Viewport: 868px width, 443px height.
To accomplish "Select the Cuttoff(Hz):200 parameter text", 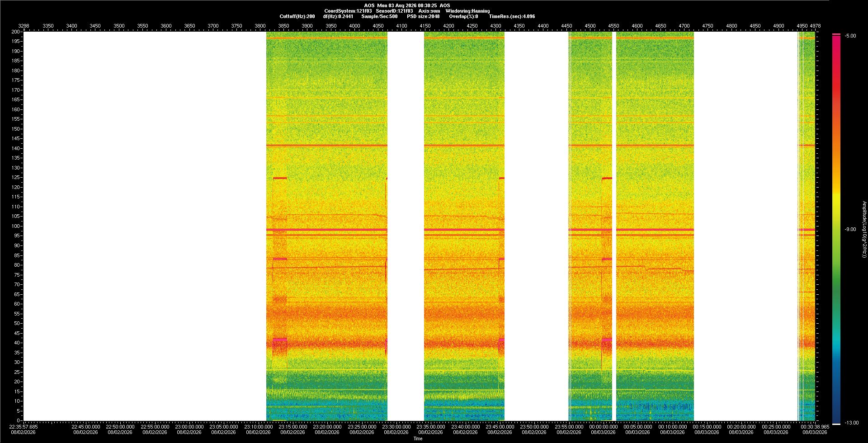I will click(297, 16).
